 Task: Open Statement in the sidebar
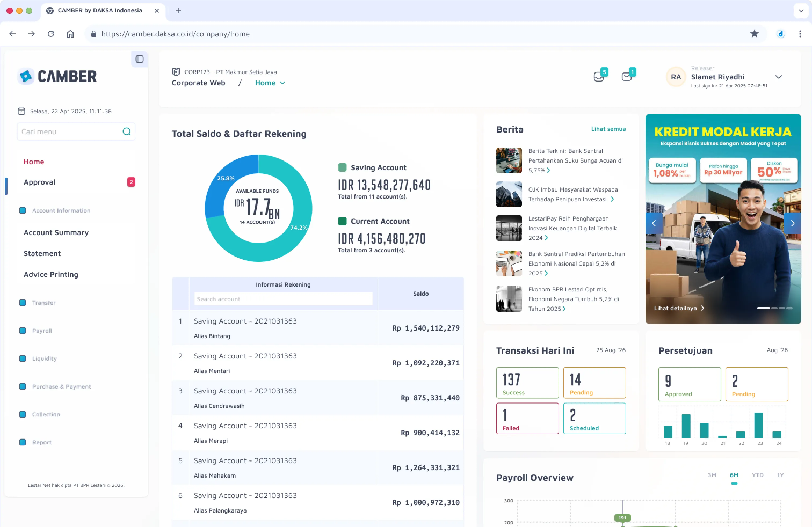point(42,253)
